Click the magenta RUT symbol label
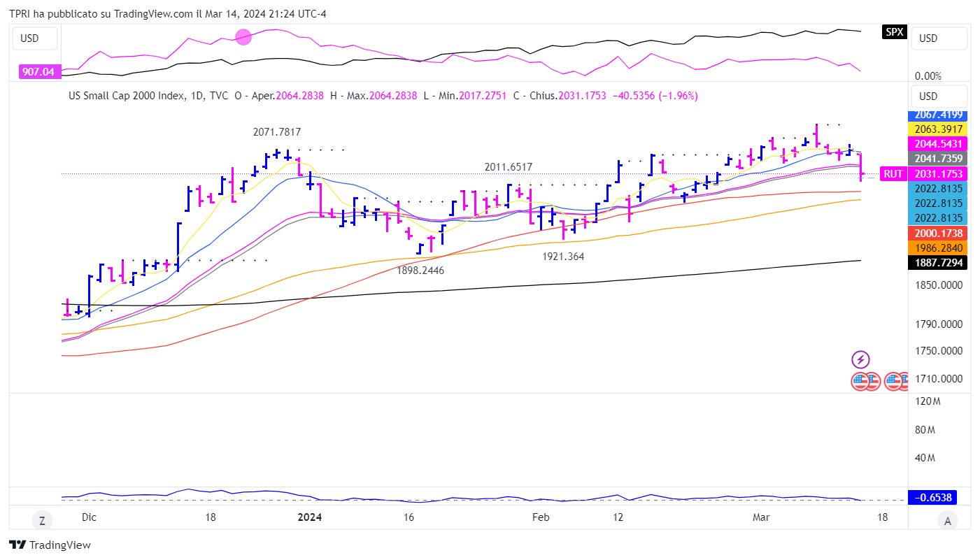Image resolution: width=980 pixels, height=560 pixels. point(893,174)
